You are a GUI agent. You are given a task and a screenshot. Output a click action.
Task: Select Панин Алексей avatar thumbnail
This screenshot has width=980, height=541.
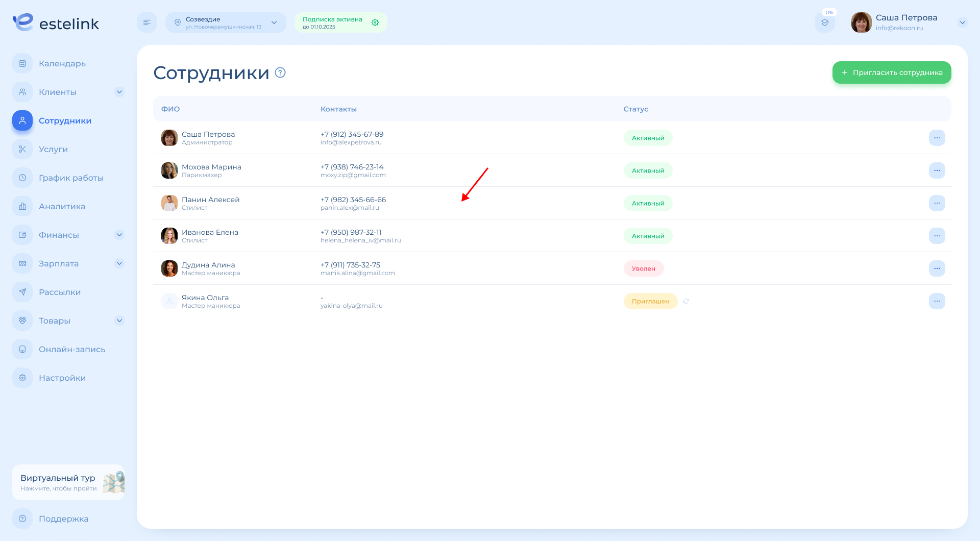pyautogui.click(x=169, y=203)
